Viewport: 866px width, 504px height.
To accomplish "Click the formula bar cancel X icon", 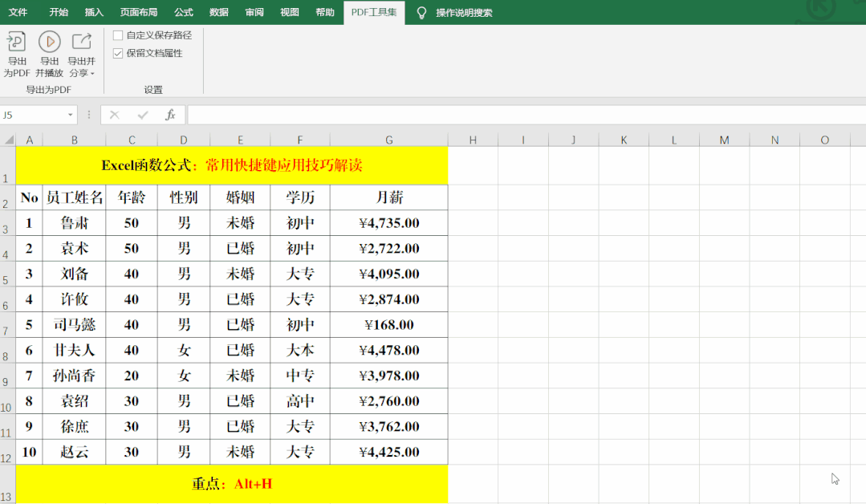I will (114, 115).
